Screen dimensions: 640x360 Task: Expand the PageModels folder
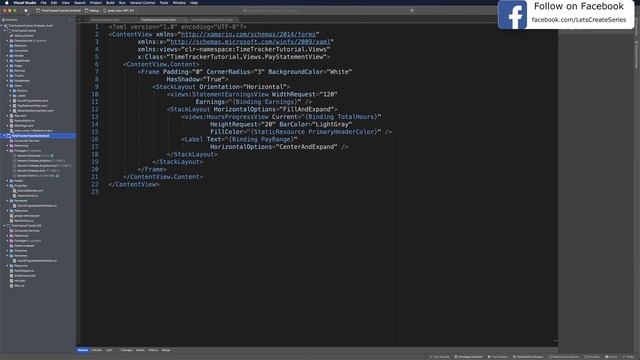click(7, 60)
